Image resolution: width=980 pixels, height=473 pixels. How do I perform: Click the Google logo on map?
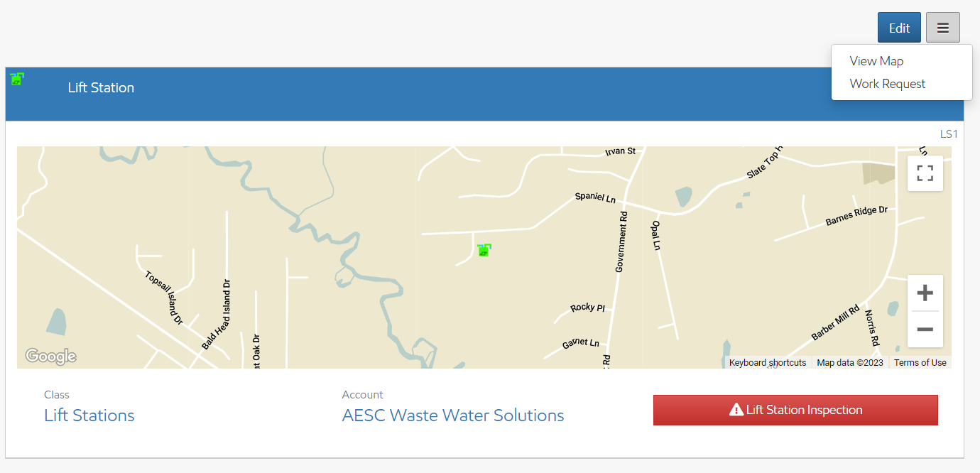(x=50, y=356)
